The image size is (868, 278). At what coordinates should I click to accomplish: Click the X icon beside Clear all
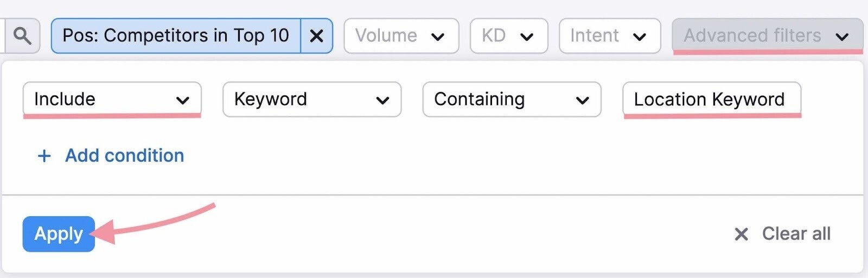(x=741, y=234)
